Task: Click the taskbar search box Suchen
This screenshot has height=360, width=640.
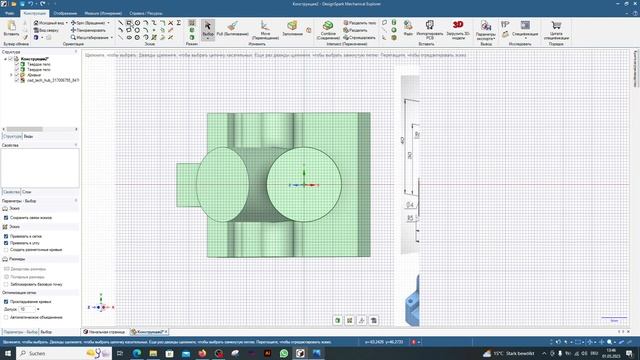Action: coord(64,353)
